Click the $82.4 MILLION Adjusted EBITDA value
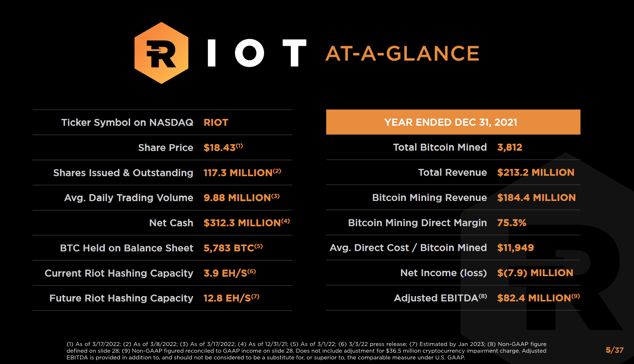 [534, 298]
